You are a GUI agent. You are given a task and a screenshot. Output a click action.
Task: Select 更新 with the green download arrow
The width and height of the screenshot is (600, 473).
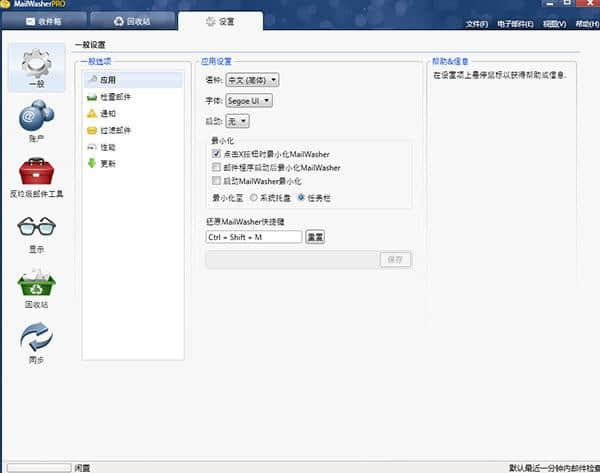pos(108,163)
